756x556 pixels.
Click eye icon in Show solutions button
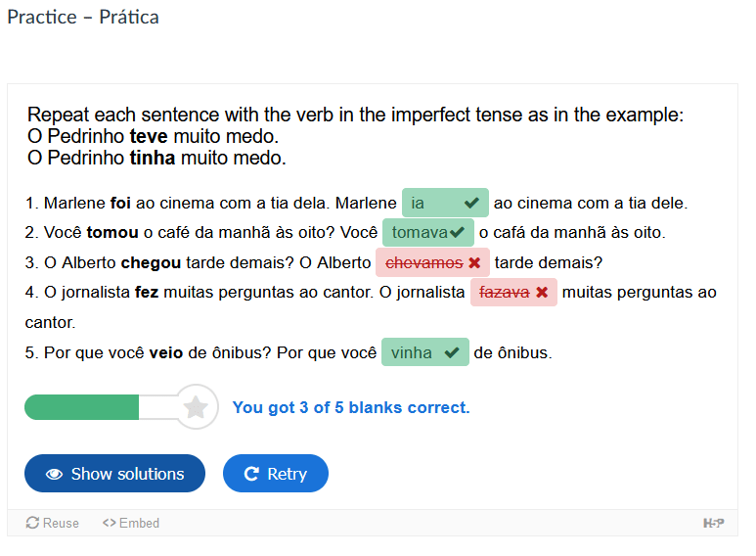pos(55,474)
